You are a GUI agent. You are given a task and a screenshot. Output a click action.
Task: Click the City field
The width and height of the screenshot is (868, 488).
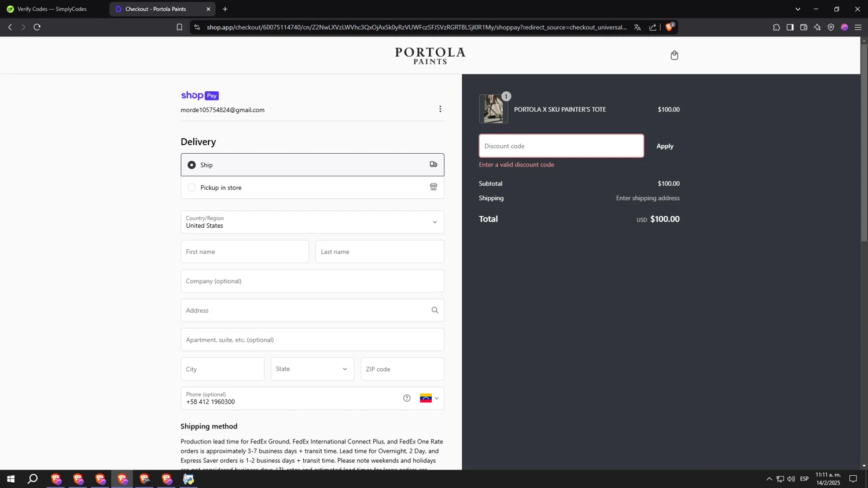coord(222,369)
